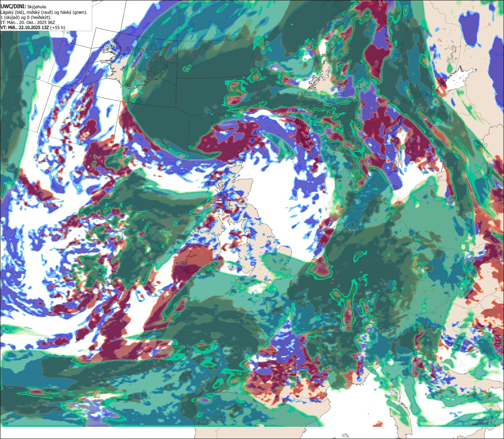Click the "1 (skýjað) og 0 (heiðskírt)." line
Image resolution: width=504 pixels, height=439 pixels.
pos(26,17)
